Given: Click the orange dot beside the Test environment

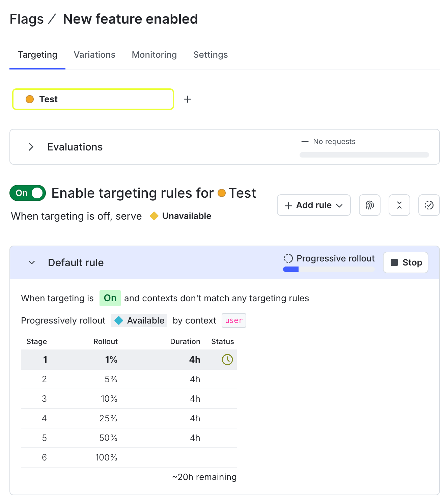Looking at the screenshot, I should (x=30, y=99).
